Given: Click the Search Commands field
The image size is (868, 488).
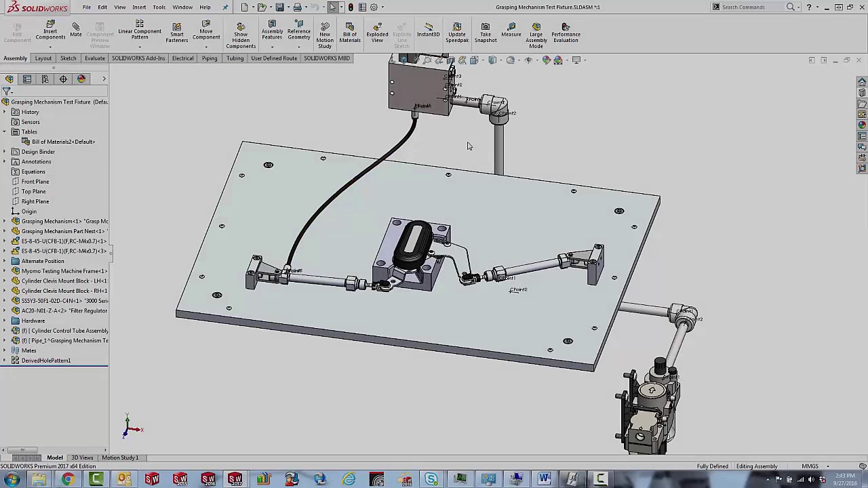Looking at the screenshot, I should [x=753, y=7].
